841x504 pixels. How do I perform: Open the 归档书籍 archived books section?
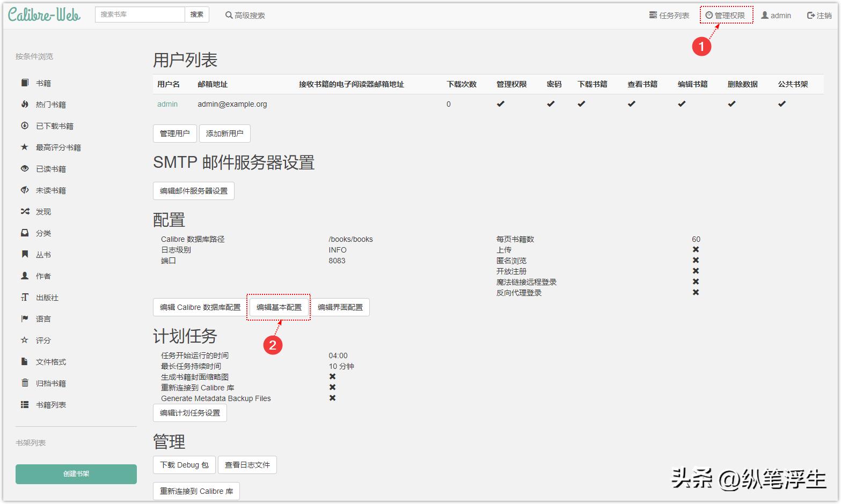pos(50,383)
